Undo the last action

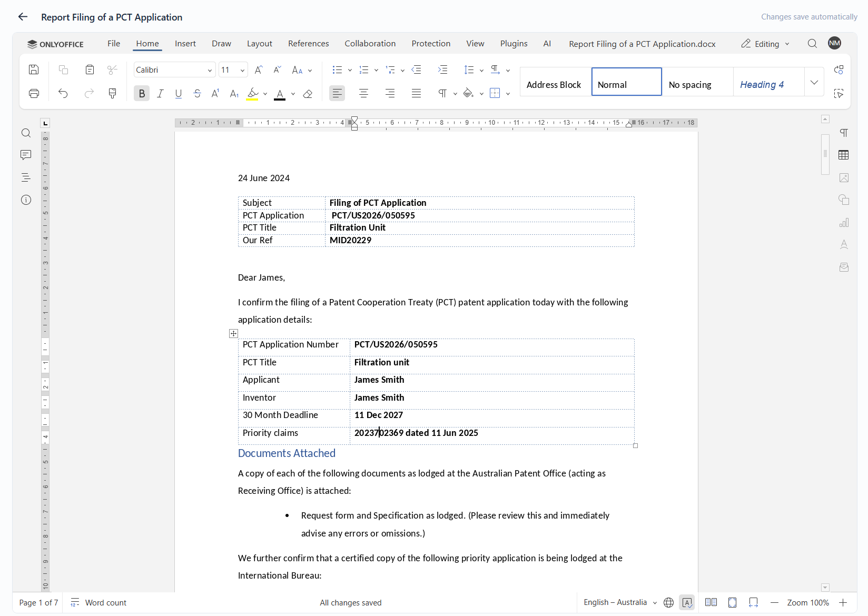click(x=63, y=93)
